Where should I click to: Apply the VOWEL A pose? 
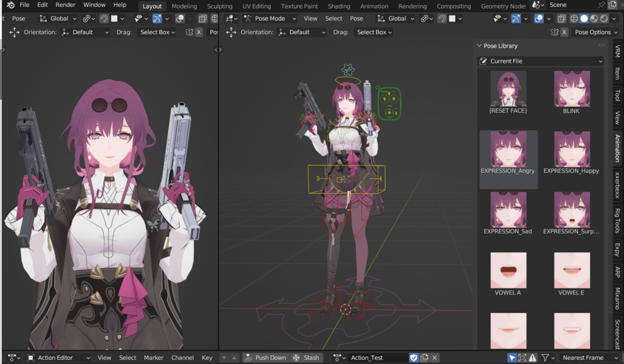508,274
